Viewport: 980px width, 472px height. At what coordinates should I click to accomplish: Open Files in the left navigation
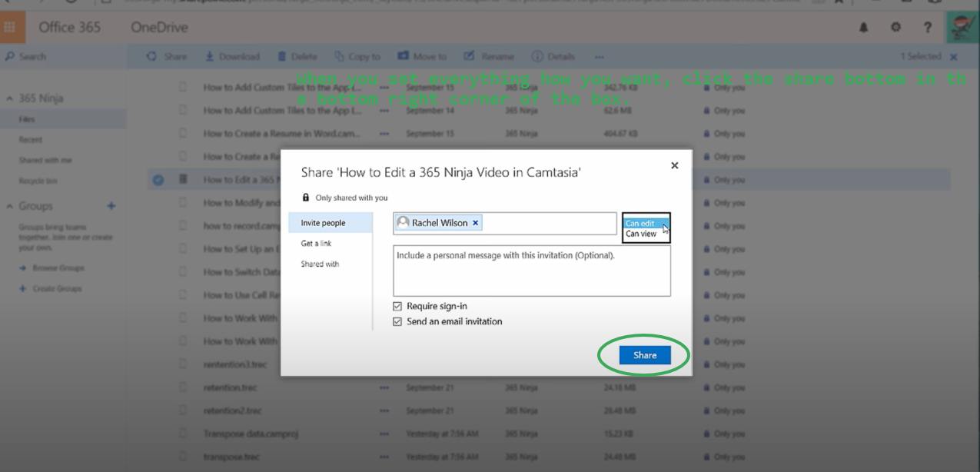tap(63, 119)
